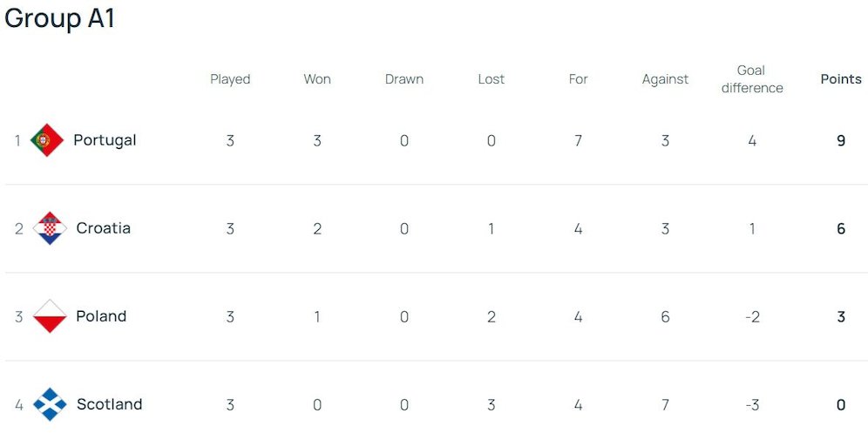
Task: Click the Lost column header
Action: 492,79
